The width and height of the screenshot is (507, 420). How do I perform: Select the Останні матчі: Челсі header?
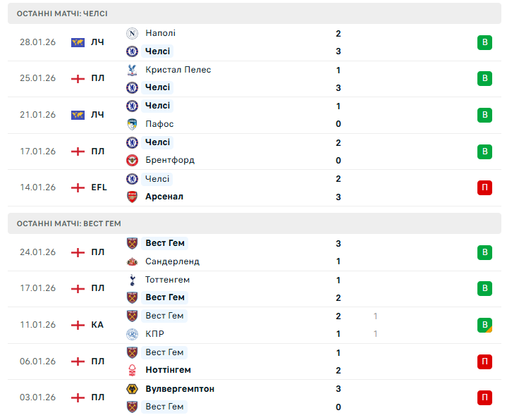pos(63,13)
